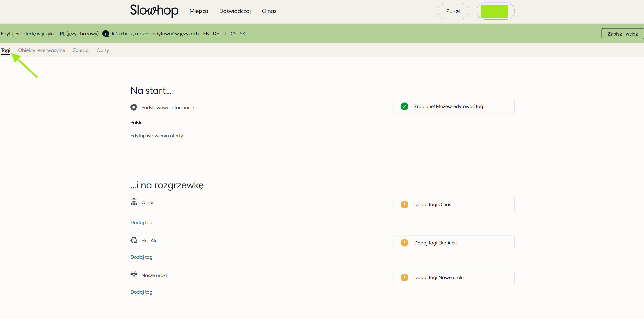This screenshot has height=319, width=644.
Task: Click the gear icon beside Podstawowe informacje
Action: [134, 107]
